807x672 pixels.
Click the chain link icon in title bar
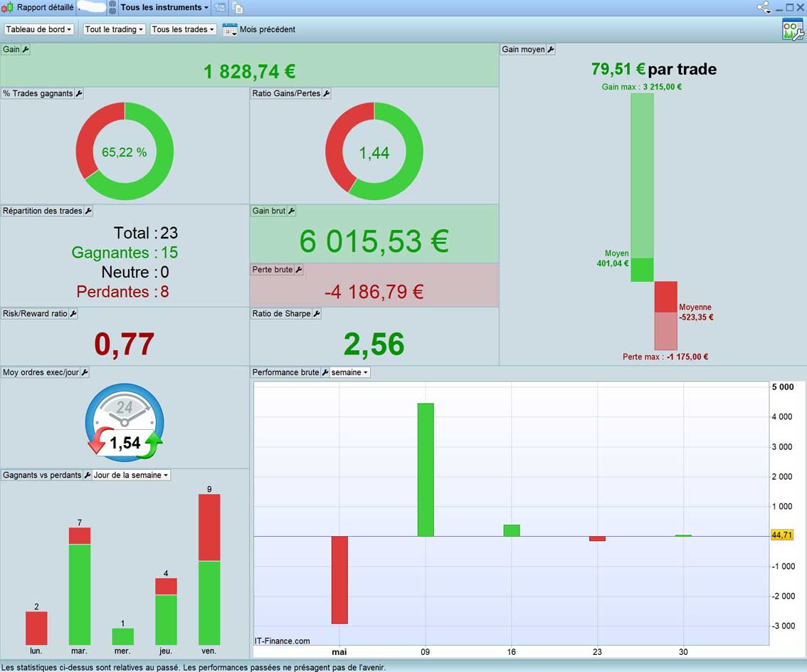click(x=112, y=7)
